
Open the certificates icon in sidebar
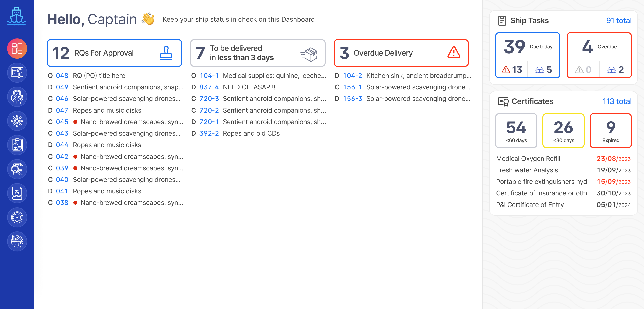pos(17,73)
